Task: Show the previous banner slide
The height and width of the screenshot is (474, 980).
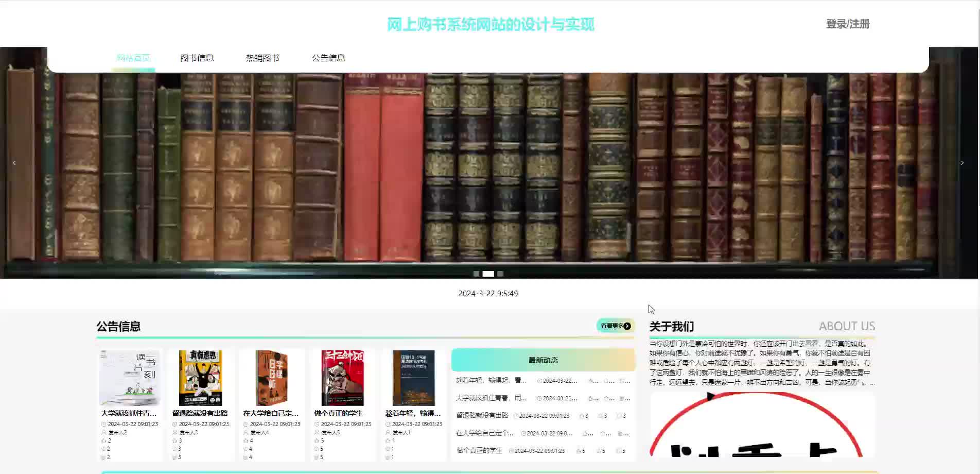Action: 14,163
